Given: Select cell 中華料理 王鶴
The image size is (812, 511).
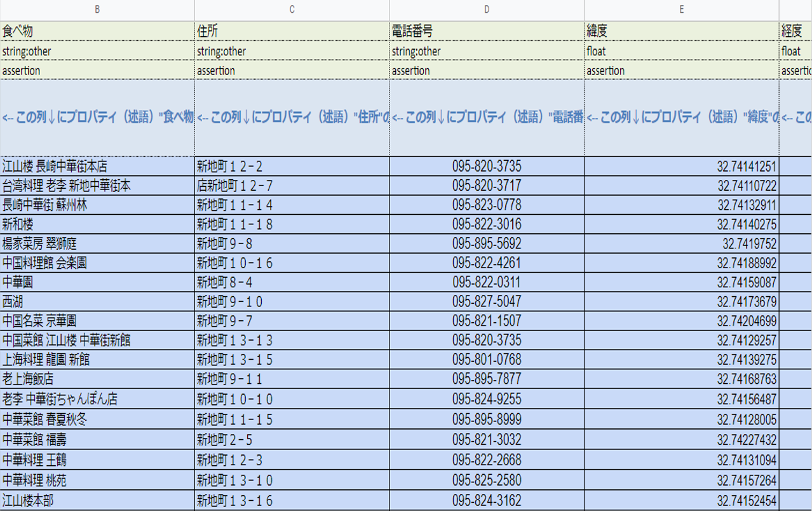Looking at the screenshot, I should pyautogui.click(x=97, y=460).
